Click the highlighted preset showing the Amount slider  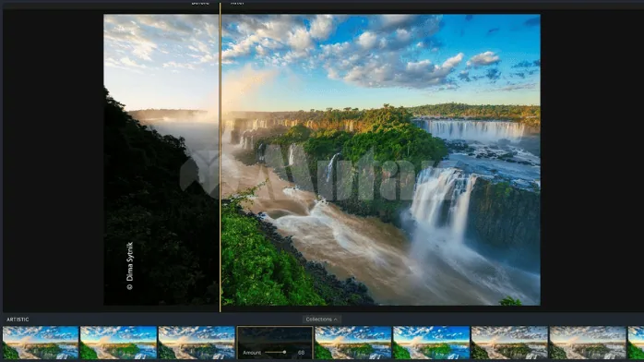pos(275,343)
